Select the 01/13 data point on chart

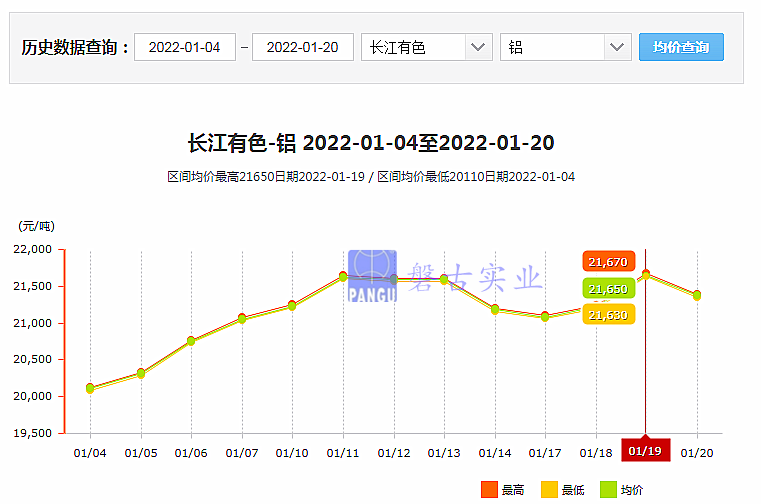click(444, 279)
